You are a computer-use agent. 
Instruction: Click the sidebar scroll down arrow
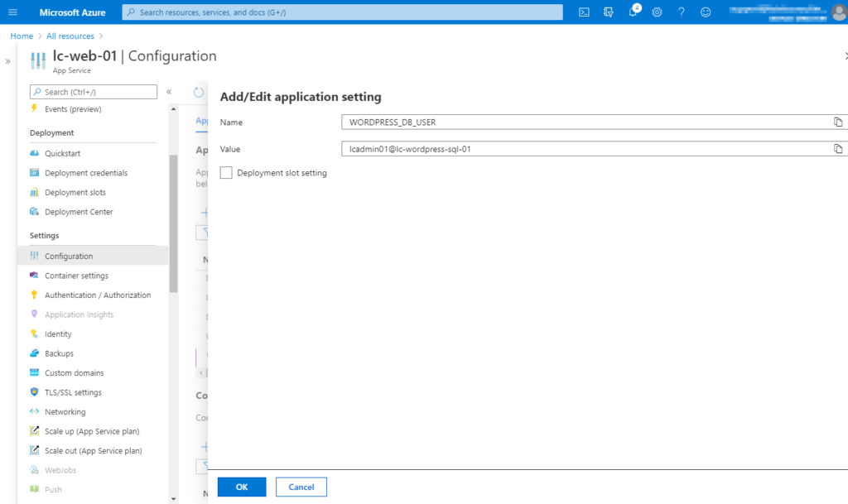[174, 498]
